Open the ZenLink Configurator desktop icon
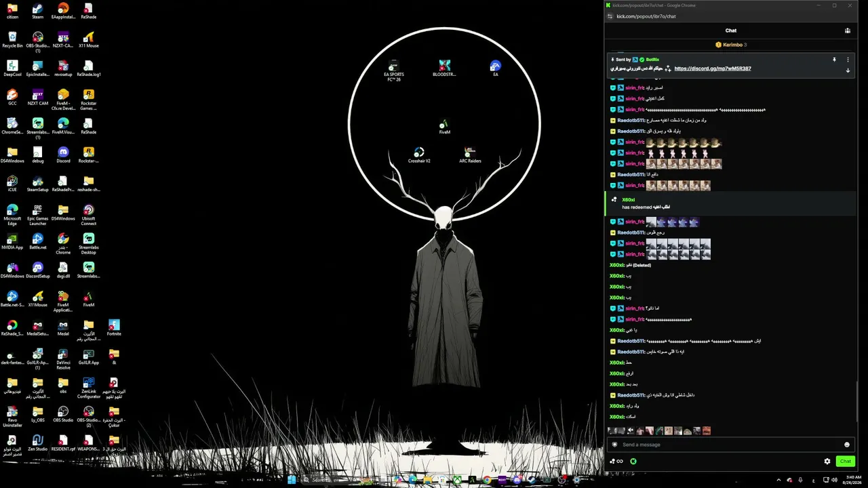The height and width of the screenshot is (488, 868). point(88,388)
